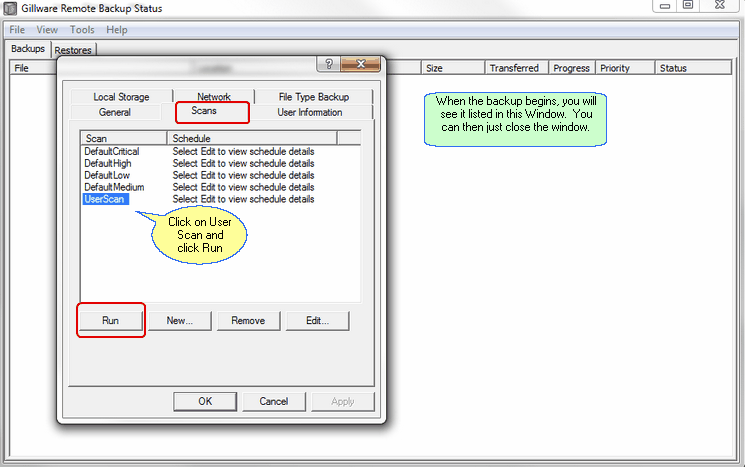Select the General tab

[115, 113]
